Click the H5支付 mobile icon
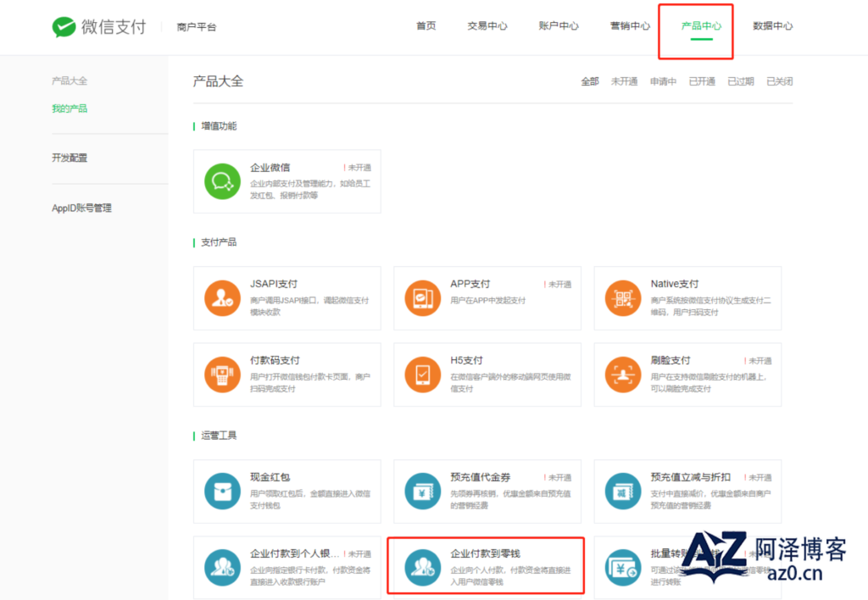This screenshot has width=868, height=600. [422, 375]
